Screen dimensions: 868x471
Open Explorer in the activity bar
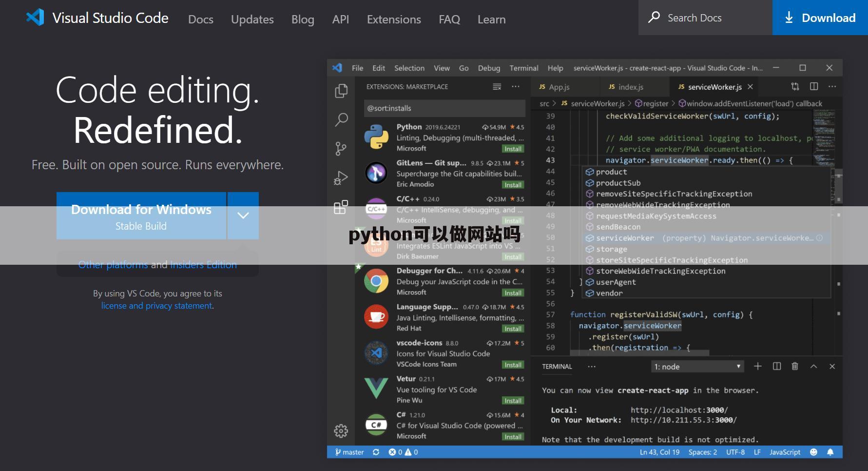341,91
